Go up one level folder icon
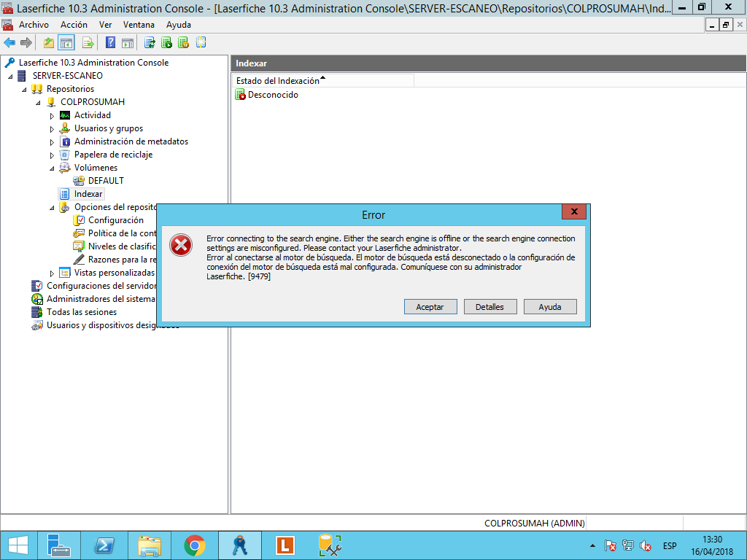The width and height of the screenshot is (747, 560). click(x=49, y=43)
